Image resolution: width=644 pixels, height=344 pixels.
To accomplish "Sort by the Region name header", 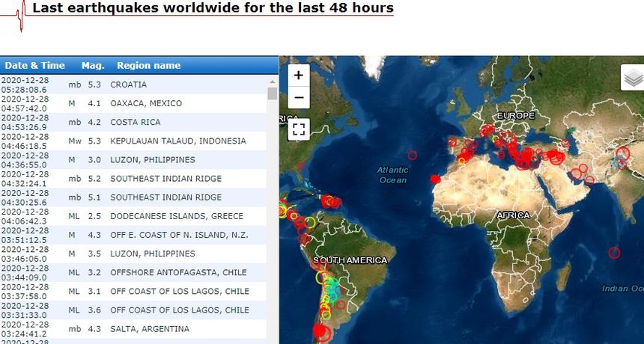I will (x=148, y=66).
